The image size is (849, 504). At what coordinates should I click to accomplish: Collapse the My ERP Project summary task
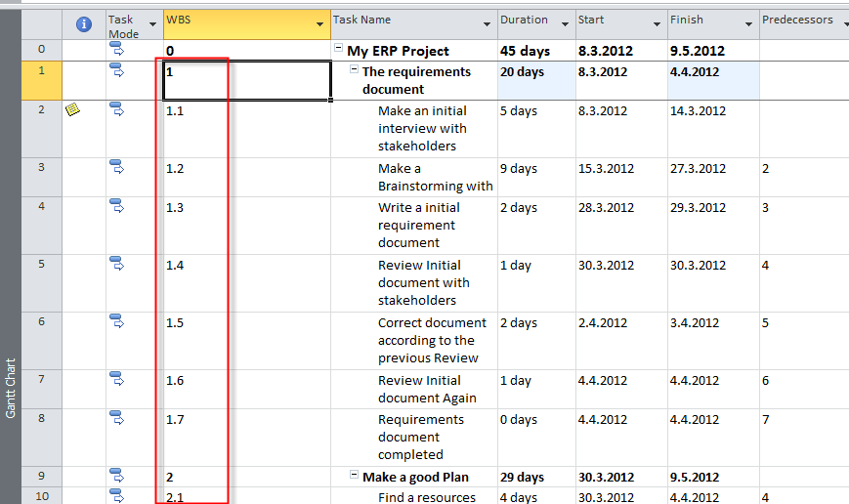(x=338, y=49)
